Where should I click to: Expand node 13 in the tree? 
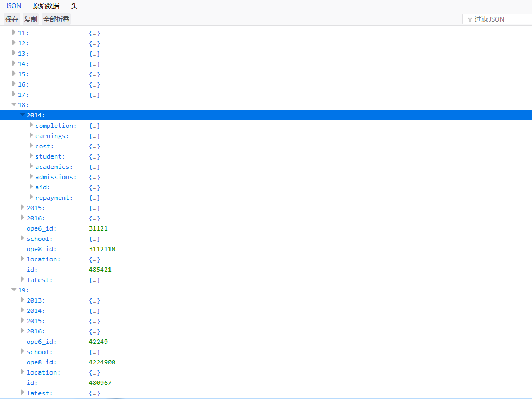[x=14, y=53]
